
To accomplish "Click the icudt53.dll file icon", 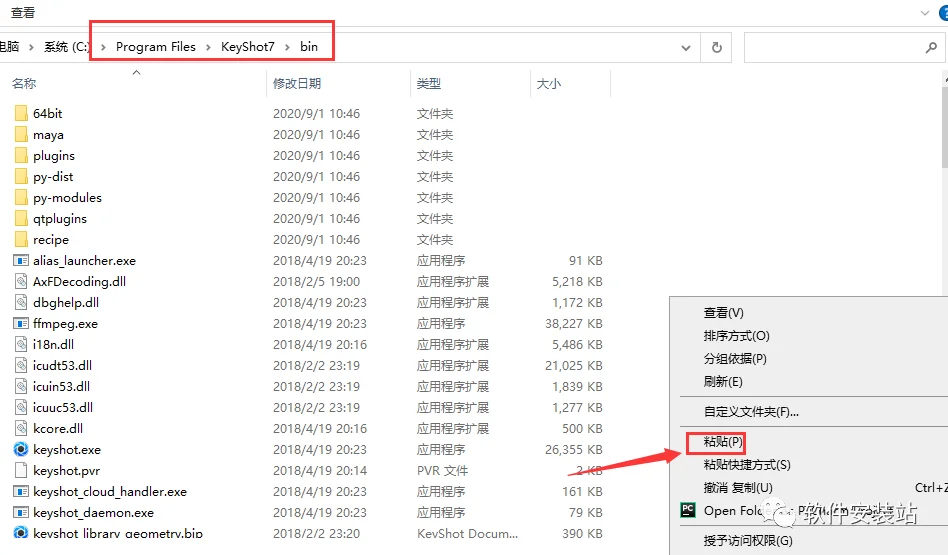I will (21, 365).
